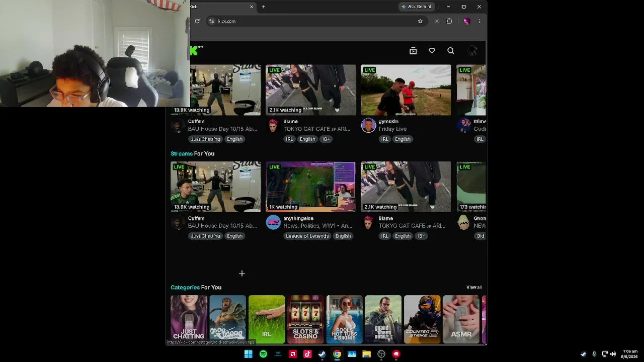The width and height of the screenshot is (644, 362).
Task: Open a new browser tab
Action: click(x=263, y=7)
